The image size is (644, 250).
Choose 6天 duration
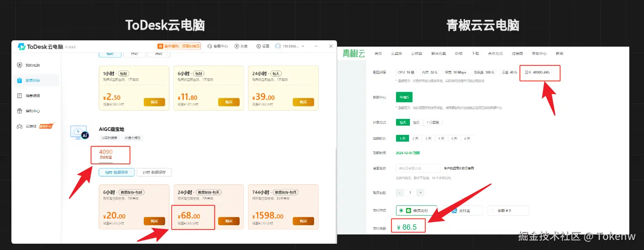467,138
